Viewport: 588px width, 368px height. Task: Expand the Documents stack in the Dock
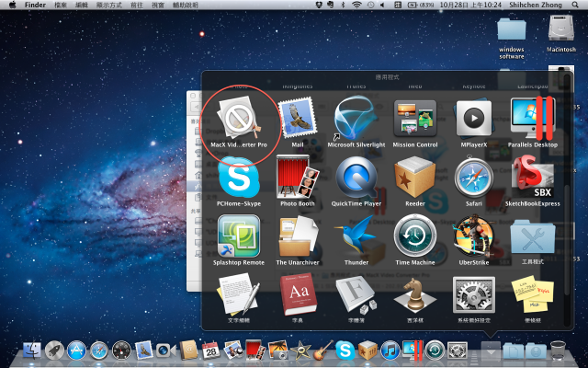pos(514,351)
